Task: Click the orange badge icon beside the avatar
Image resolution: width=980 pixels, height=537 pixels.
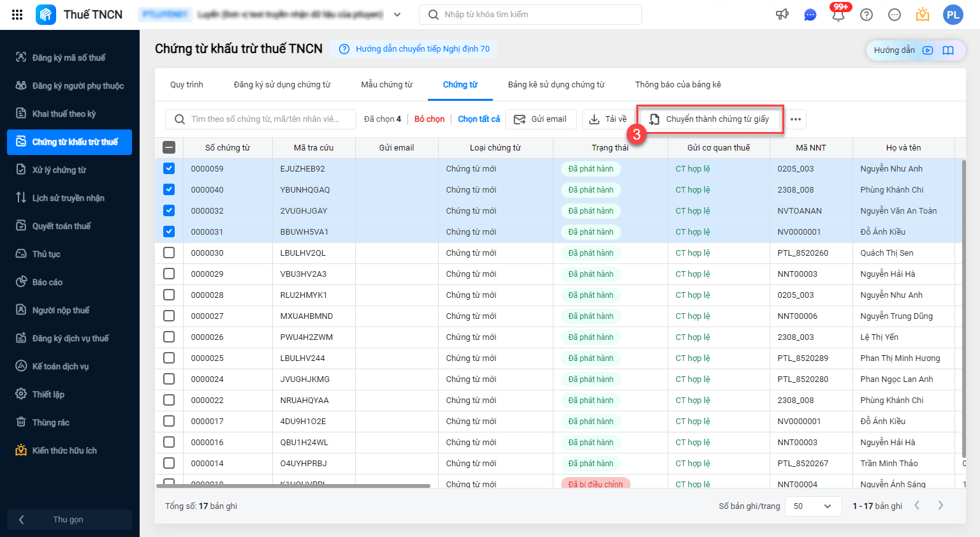Action: click(x=922, y=14)
